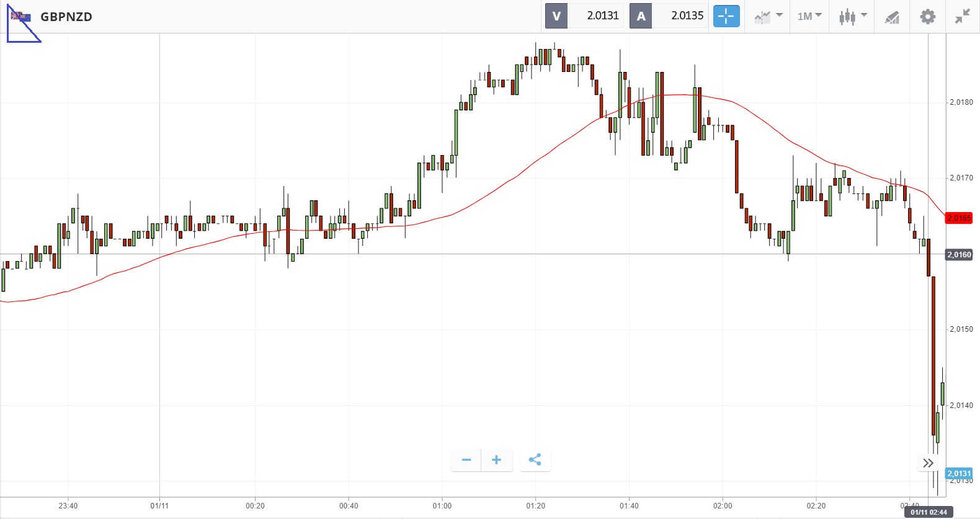Zoom in the chart with plus

[496, 460]
